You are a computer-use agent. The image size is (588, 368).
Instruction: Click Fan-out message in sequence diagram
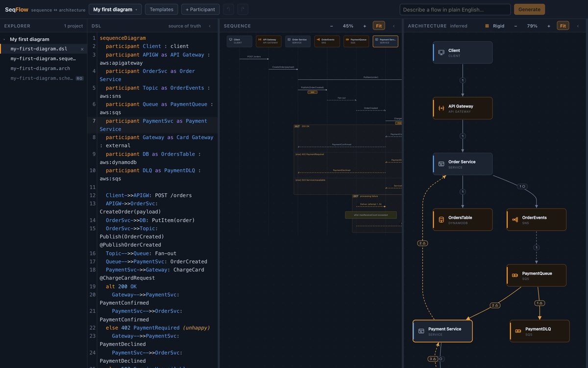(x=342, y=98)
